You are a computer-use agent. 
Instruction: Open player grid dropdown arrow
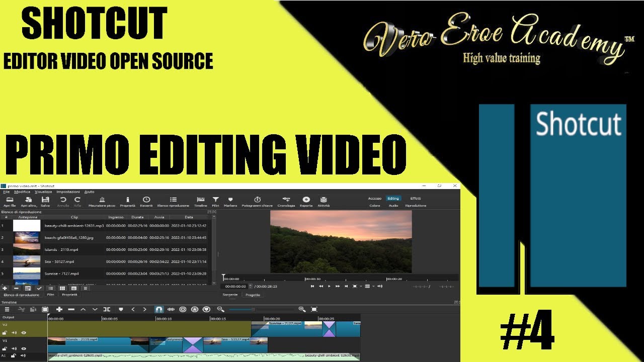[x=373, y=286]
